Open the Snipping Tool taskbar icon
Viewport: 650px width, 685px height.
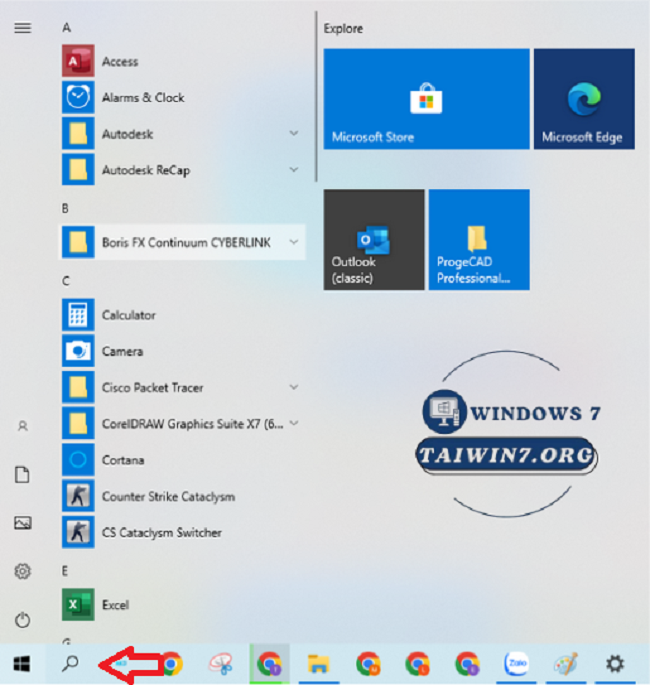(221, 664)
